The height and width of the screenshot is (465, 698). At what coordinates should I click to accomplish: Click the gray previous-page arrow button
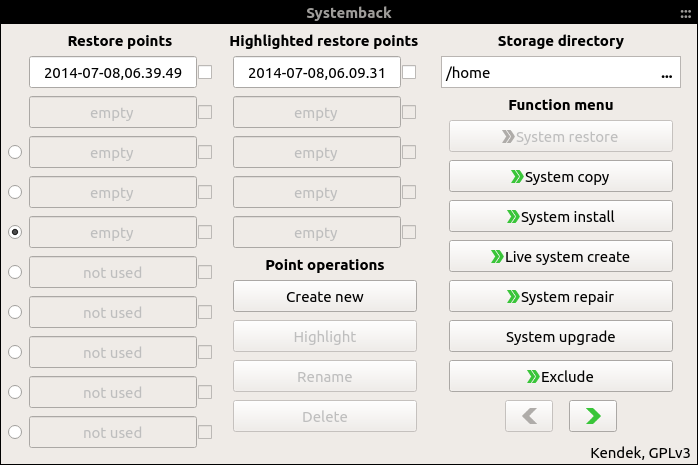(x=529, y=416)
